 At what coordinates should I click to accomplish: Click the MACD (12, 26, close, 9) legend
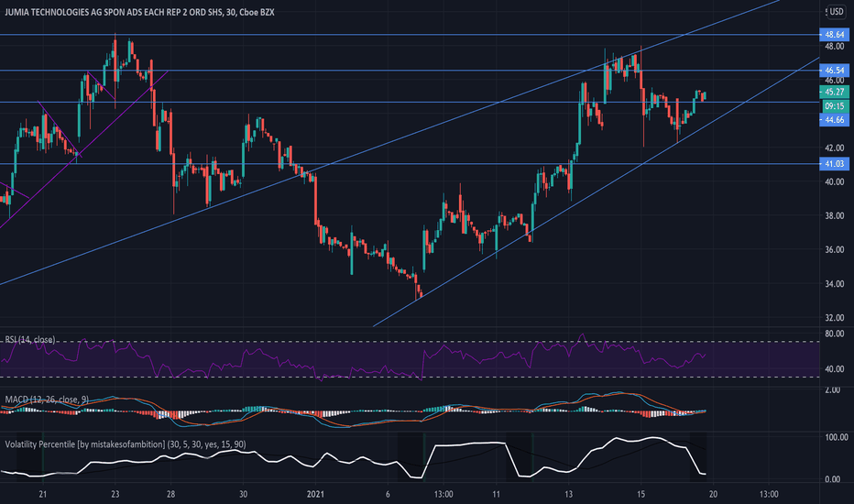[x=47, y=400]
